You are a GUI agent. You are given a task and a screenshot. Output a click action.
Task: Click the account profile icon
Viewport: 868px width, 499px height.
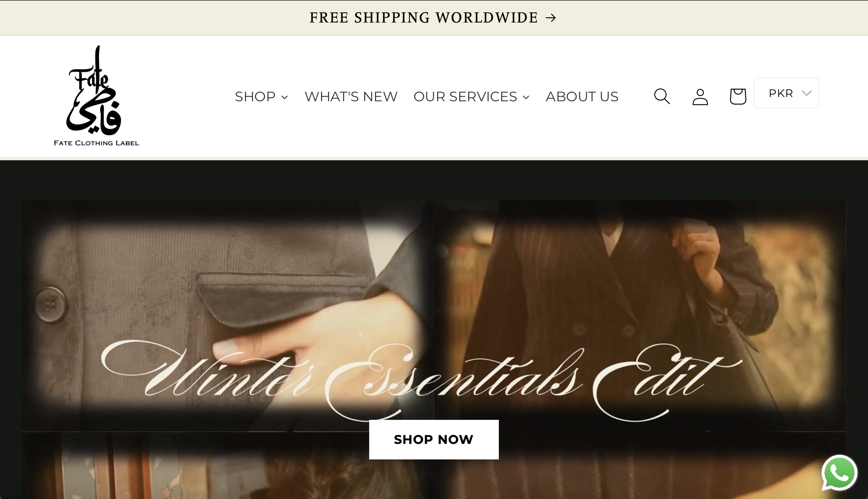tap(700, 97)
